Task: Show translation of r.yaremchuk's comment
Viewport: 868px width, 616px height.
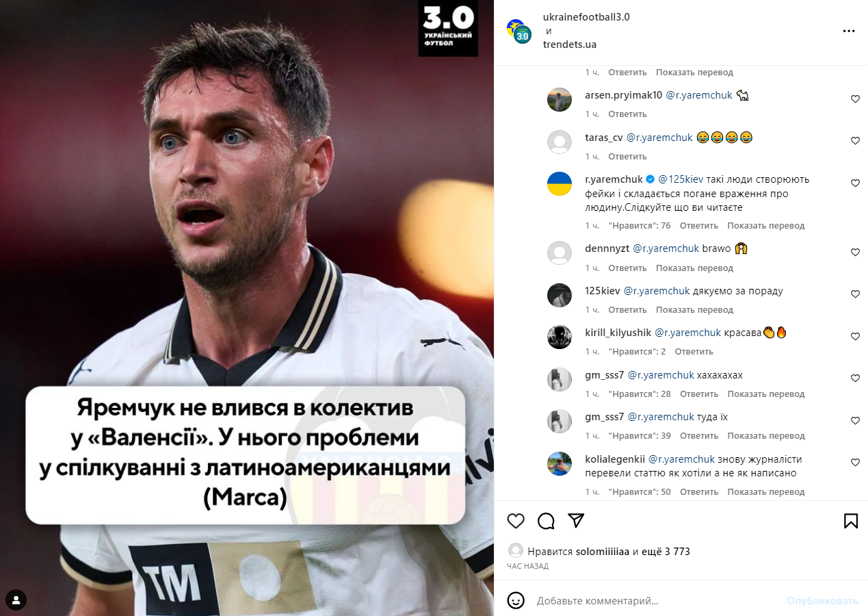Action: coord(766,226)
